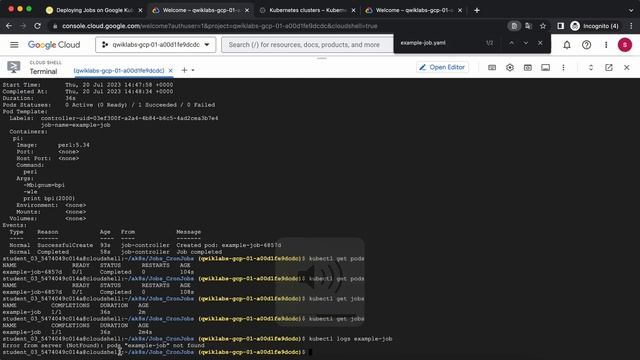Open the help question mark menu

tap(587, 45)
